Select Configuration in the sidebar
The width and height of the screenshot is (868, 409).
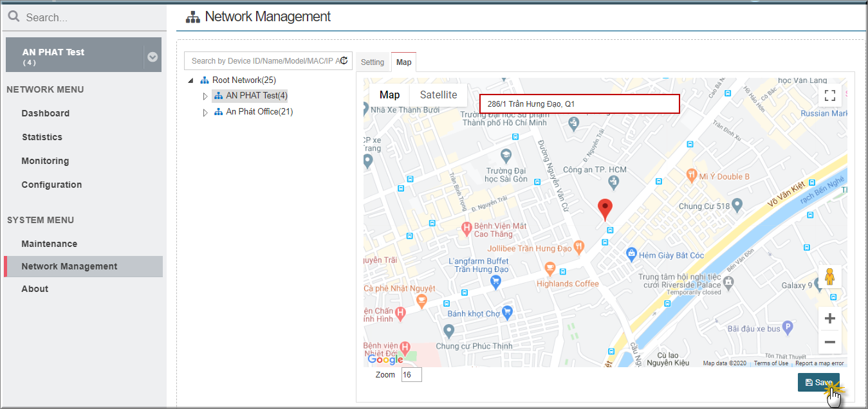[x=51, y=185]
